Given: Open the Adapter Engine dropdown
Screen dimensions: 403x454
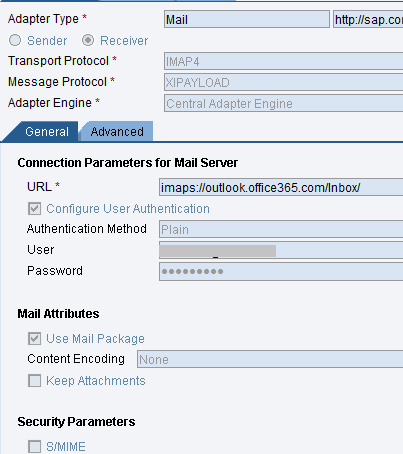Looking at the screenshot, I should click(x=283, y=103).
